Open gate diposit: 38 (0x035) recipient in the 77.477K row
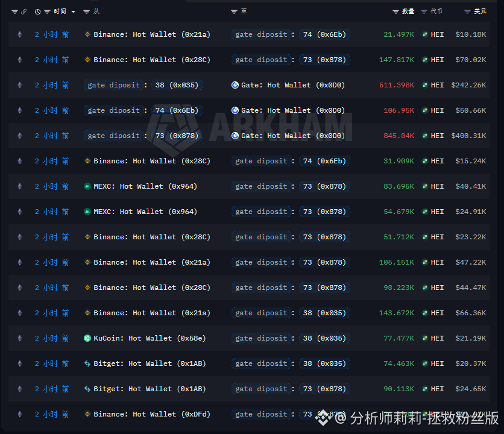Viewport: 504px width, 434px height. [x=291, y=338]
